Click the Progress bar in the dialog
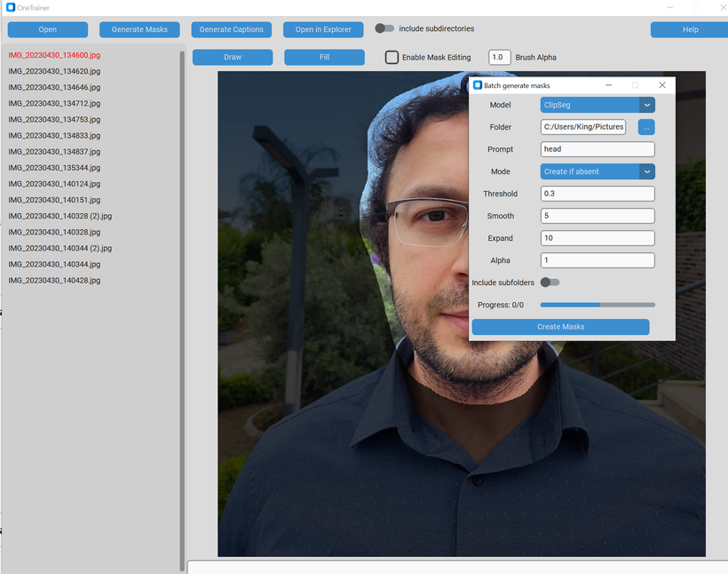 pos(597,304)
